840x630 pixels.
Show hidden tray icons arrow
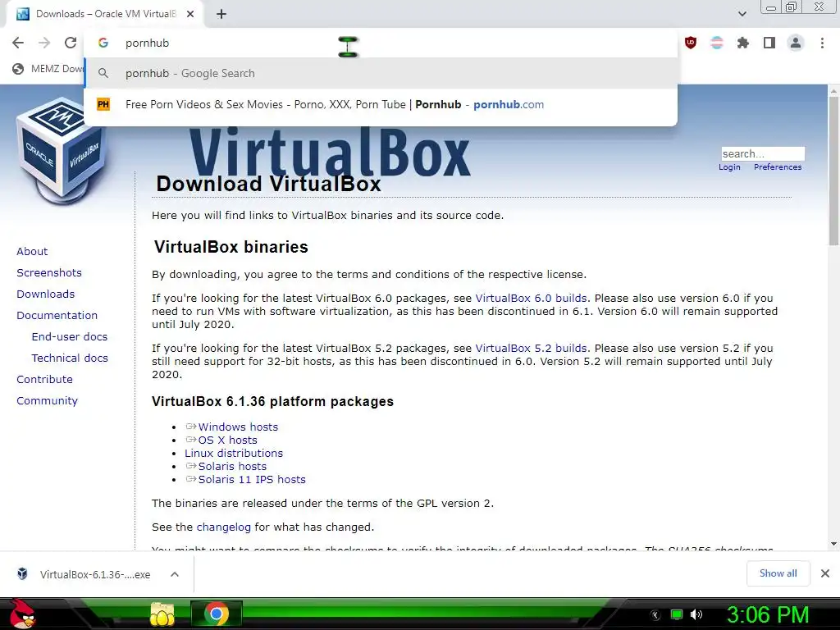tap(655, 615)
